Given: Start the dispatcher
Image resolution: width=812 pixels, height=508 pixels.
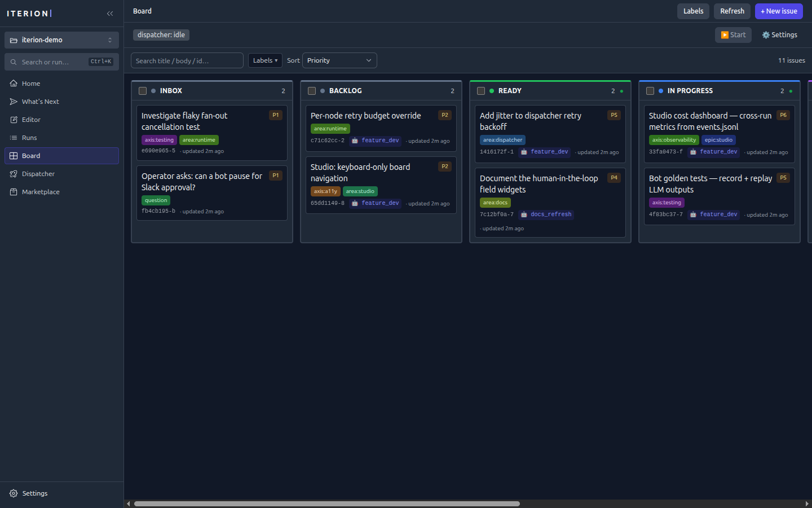Looking at the screenshot, I should click(733, 35).
